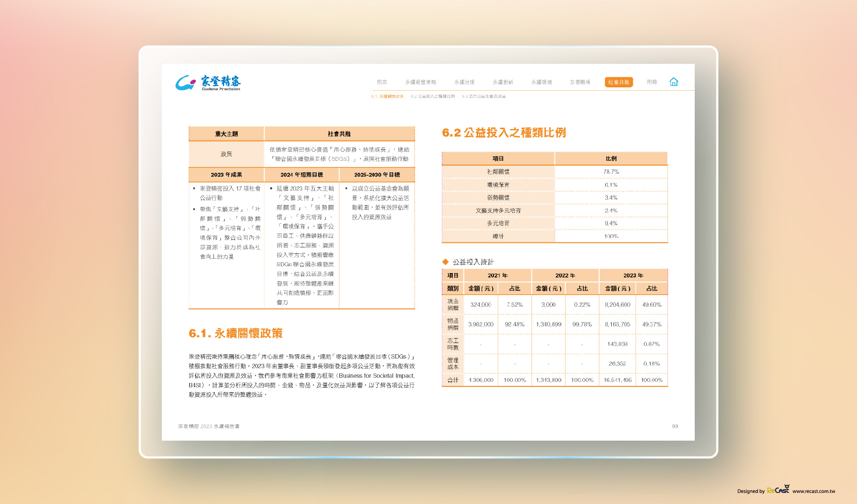Select the 環境保育 row label
The image size is (857, 504).
pyautogui.click(x=498, y=185)
